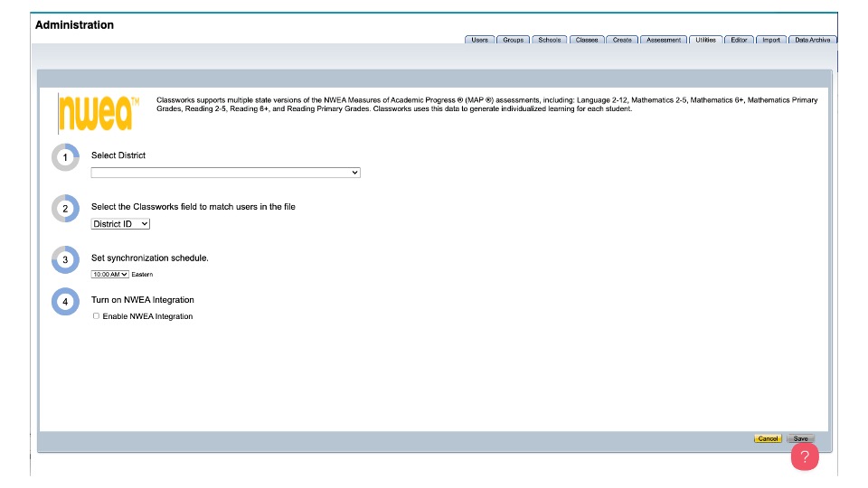The width and height of the screenshot is (868, 488).
Task: Expand the Select District dropdown
Action: pos(226,173)
